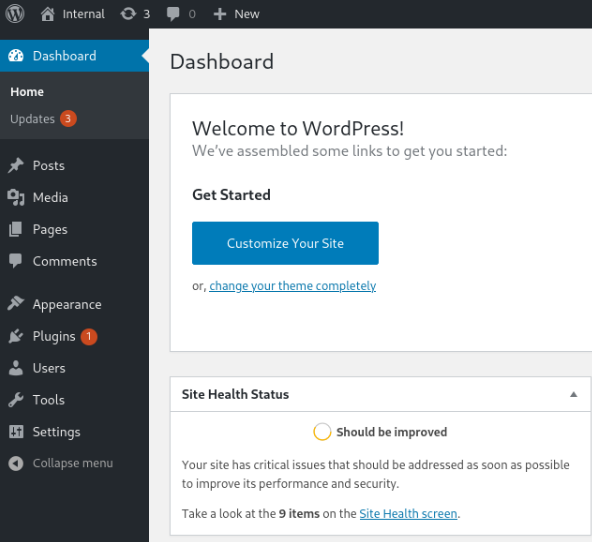Click the Plugins plug icon
The height and width of the screenshot is (542, 592).
pos(16,336)
